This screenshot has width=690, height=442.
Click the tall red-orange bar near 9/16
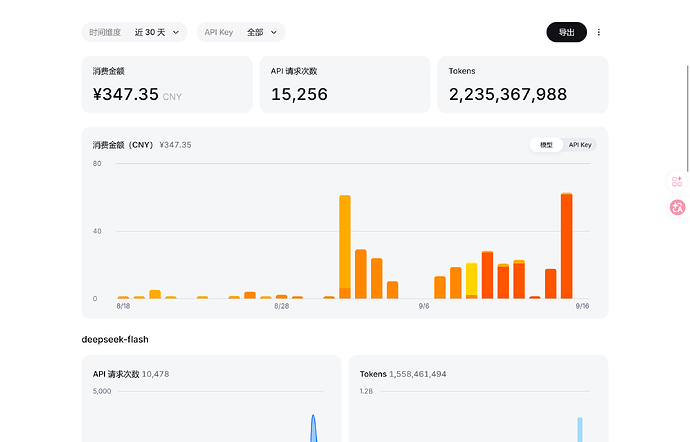pyautogui.click(x=567, y=246)
